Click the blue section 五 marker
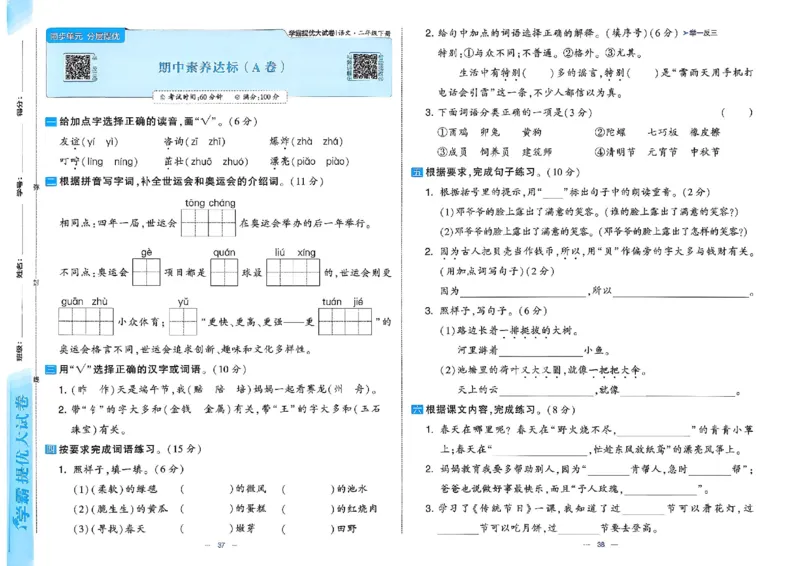Image resolution: width=800 pixels, height=566 pixels. [417, 172]
